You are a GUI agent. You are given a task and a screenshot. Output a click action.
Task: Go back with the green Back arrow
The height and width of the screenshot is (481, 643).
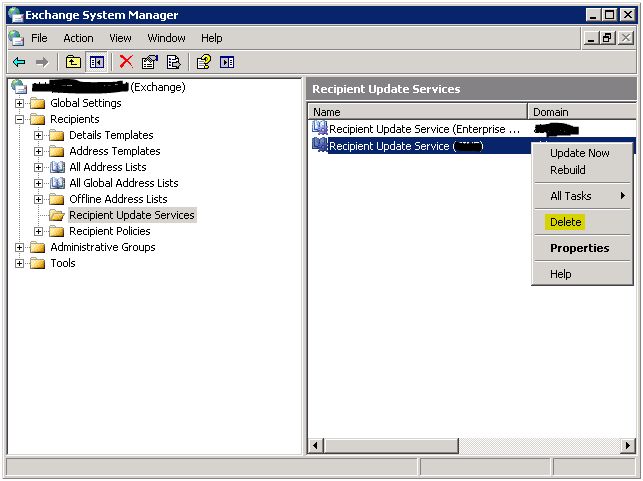coord(19,62)
